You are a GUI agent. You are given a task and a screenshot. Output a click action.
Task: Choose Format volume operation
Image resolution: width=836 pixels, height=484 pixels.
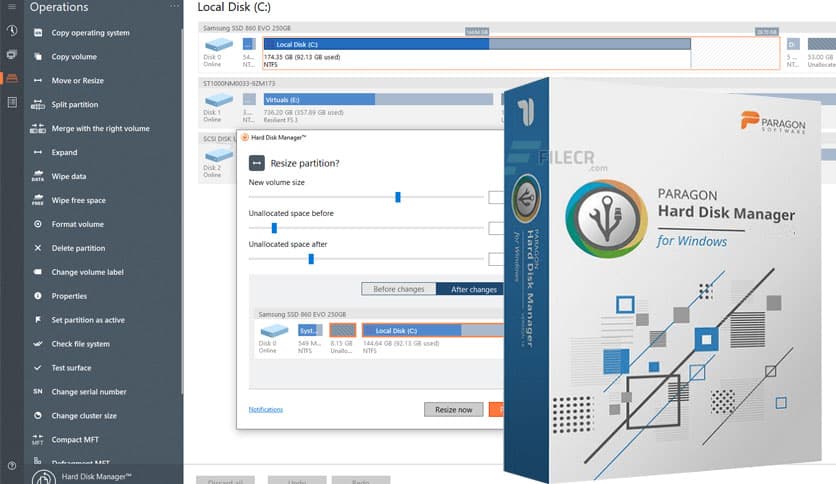coord(77,224)
